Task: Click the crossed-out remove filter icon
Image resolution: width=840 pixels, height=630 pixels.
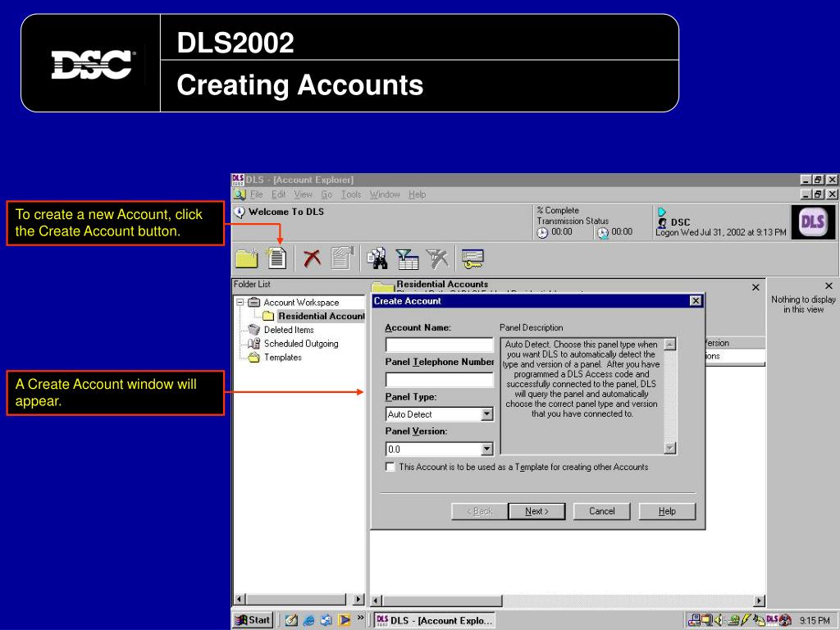Action: point(438,258)
